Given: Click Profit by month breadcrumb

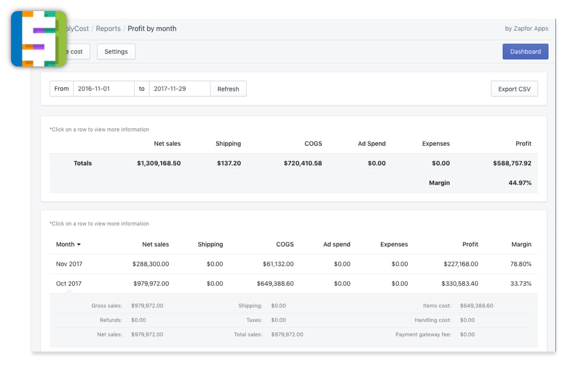Looking at the screenshot, I should point(152,29).
